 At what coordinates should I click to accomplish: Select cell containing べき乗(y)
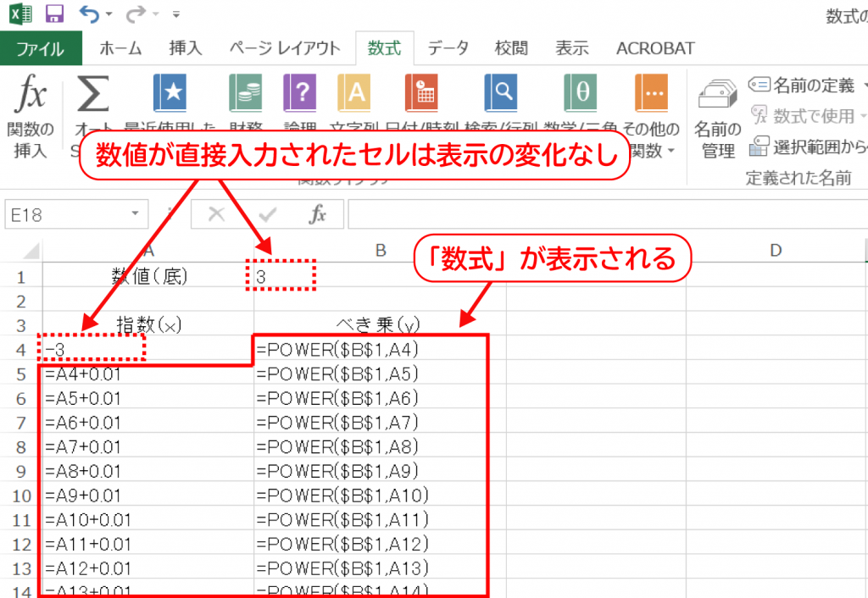point(380,324)
